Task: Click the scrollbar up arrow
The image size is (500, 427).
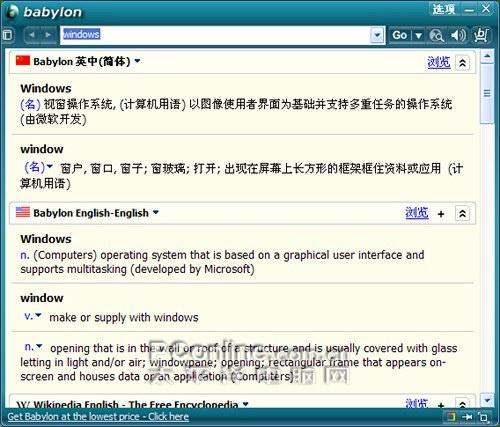Action: pos(487,56)
